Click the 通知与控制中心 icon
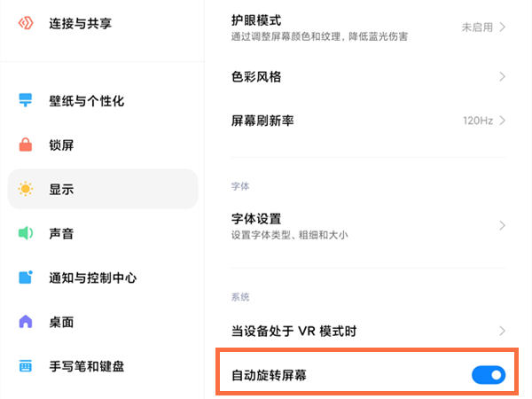 (27, 278)
